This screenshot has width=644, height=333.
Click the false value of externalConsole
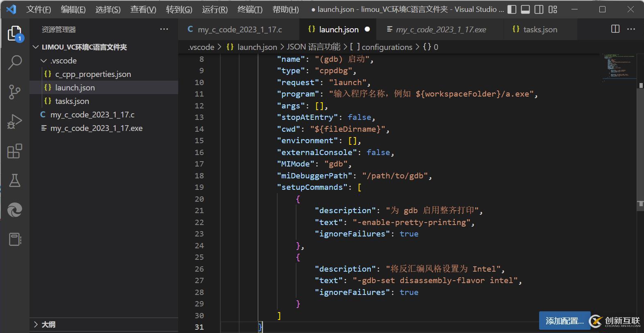point(378,152)
